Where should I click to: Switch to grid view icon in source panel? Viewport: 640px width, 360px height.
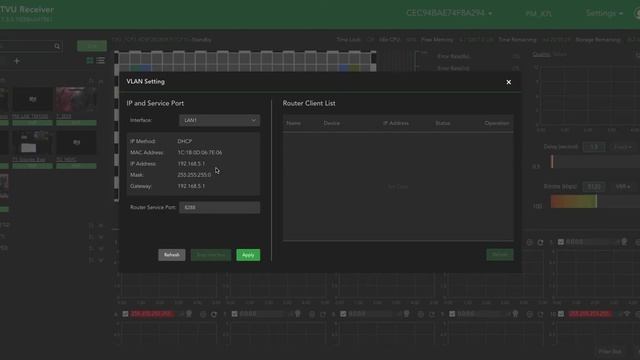pyautogui.click(x=90, y=60)
